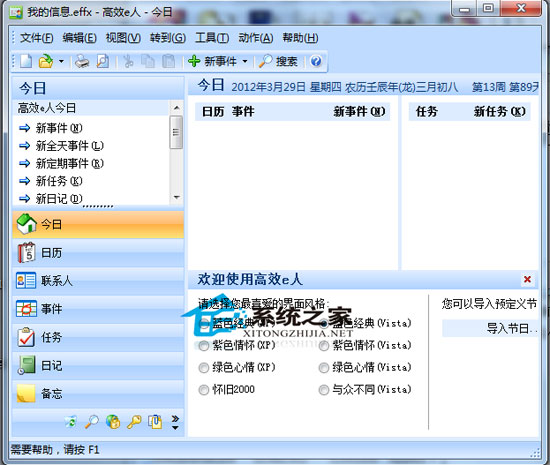This screenshot has height=465, width=550.
Task: Click the printer toolbar icon
Action: [x=82, y=61]
